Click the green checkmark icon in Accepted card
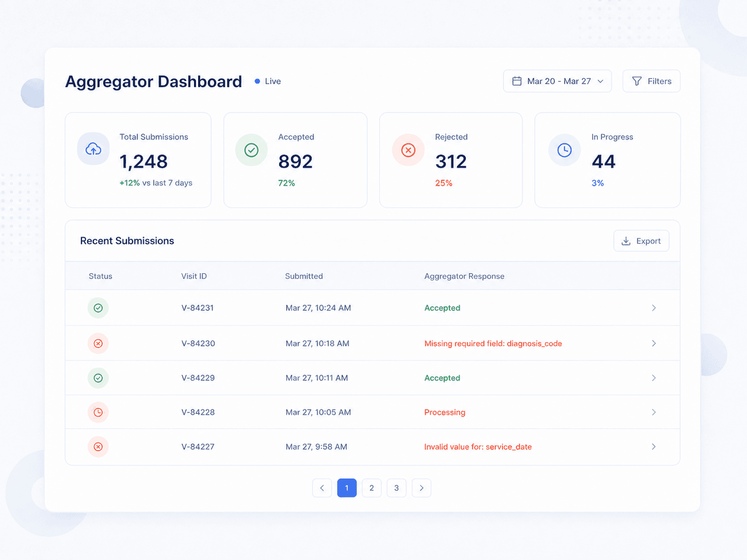This screenshot has height=560, width=747. 251,150
